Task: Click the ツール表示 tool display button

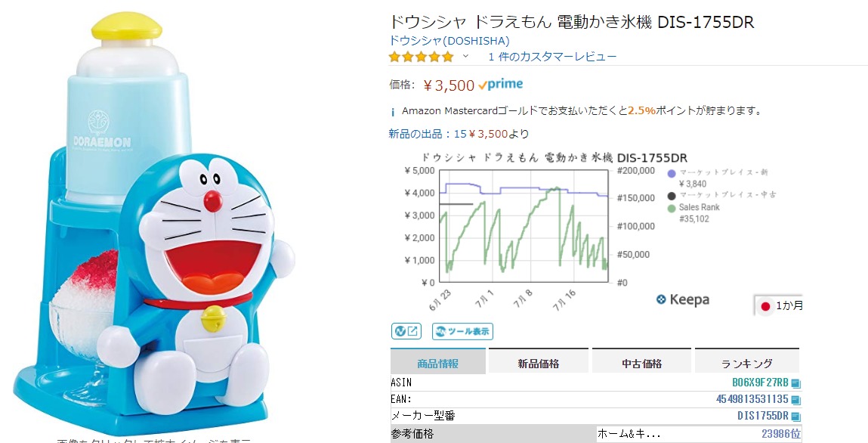Action: click(462, 331)
